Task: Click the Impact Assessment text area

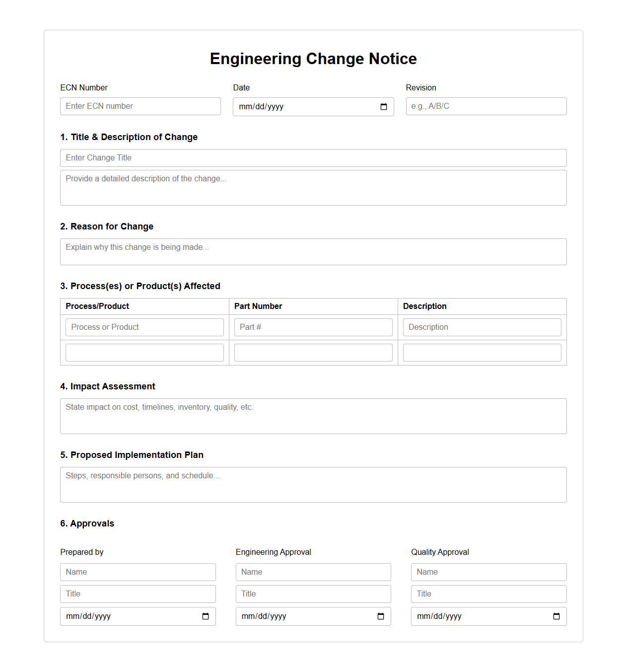Action: (x=313, y=416)
